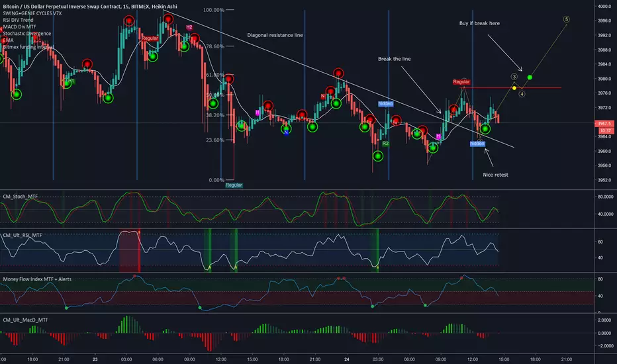Select the 'Break the line' text annotation
The height and width of the screenshot is (364, 617).
click(x=395, y=59)
